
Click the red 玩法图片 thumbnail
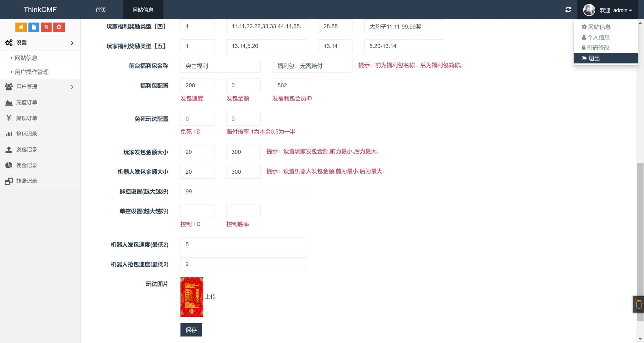click(x=192, y=297)
